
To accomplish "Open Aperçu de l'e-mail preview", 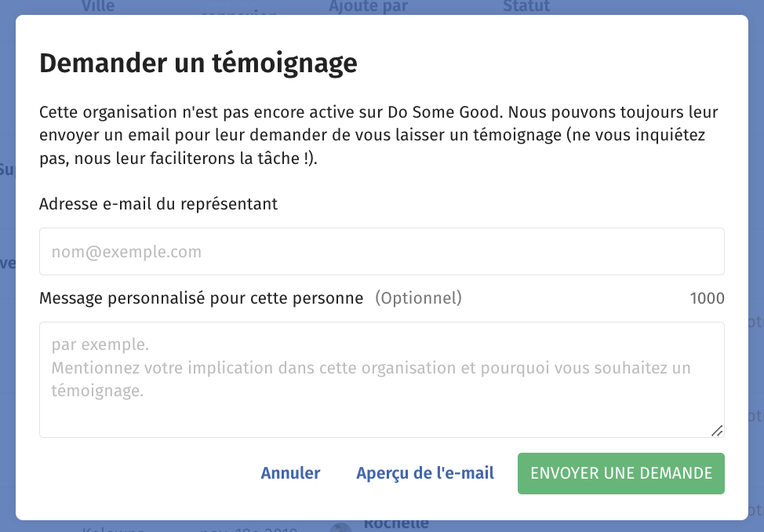I will (x=425, y=473).
